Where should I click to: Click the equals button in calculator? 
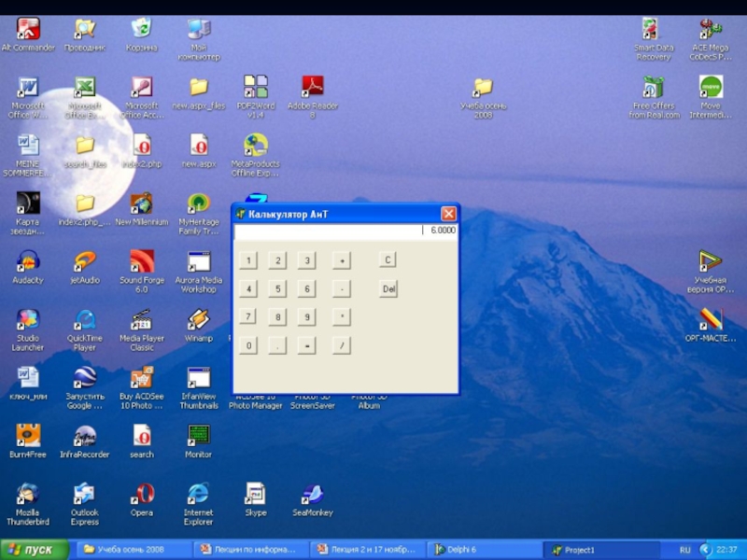[305, 345]
